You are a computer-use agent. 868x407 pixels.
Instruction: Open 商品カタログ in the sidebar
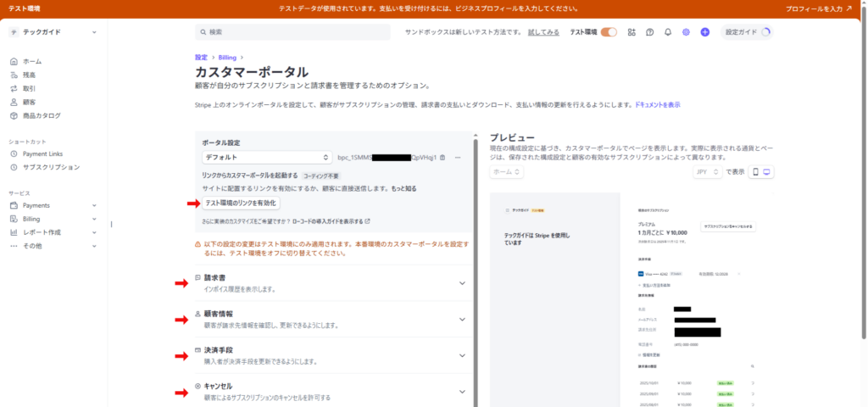(x=42, y=115)
